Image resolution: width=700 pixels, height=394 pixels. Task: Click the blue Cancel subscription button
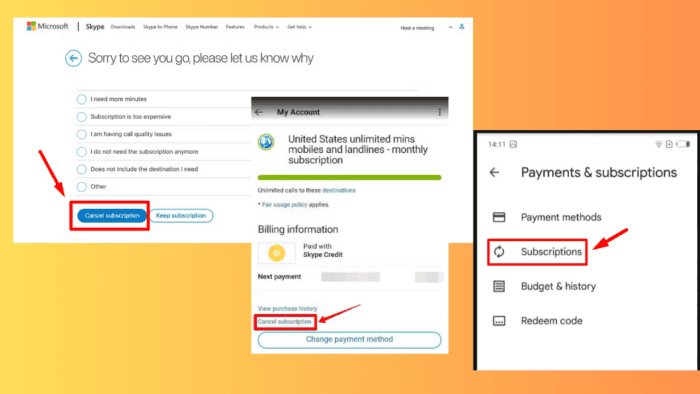(x=112, y=216)
